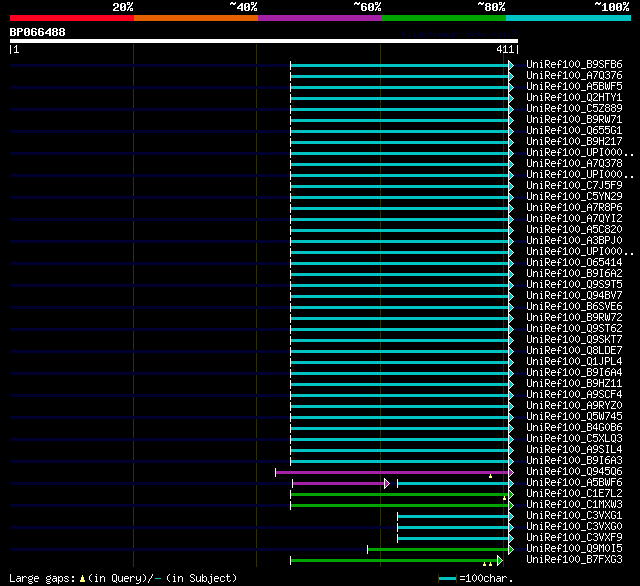The image size is (640, 586).
Task: Select the UniRef100_B9I6A4 label
Action: pos(574,373)
